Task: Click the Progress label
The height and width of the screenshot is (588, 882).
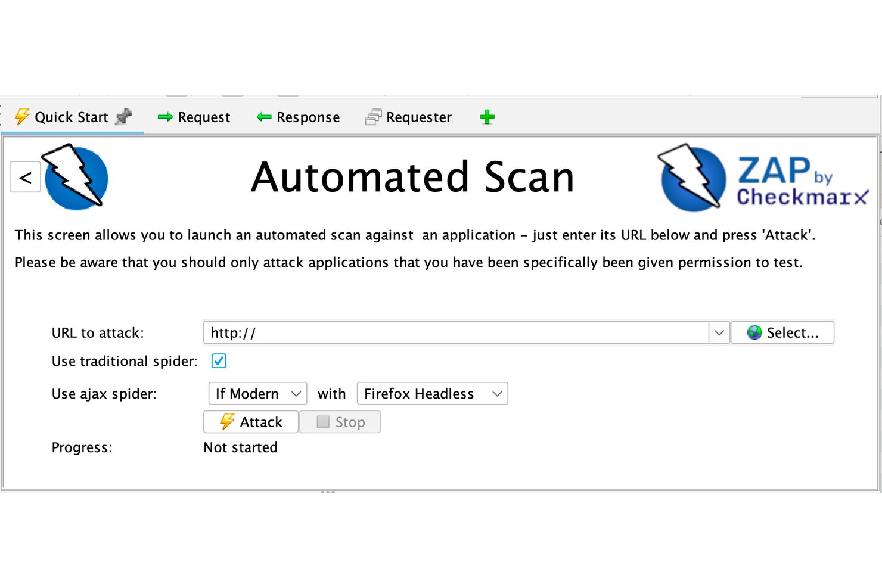Action: [x=82, y=447]
